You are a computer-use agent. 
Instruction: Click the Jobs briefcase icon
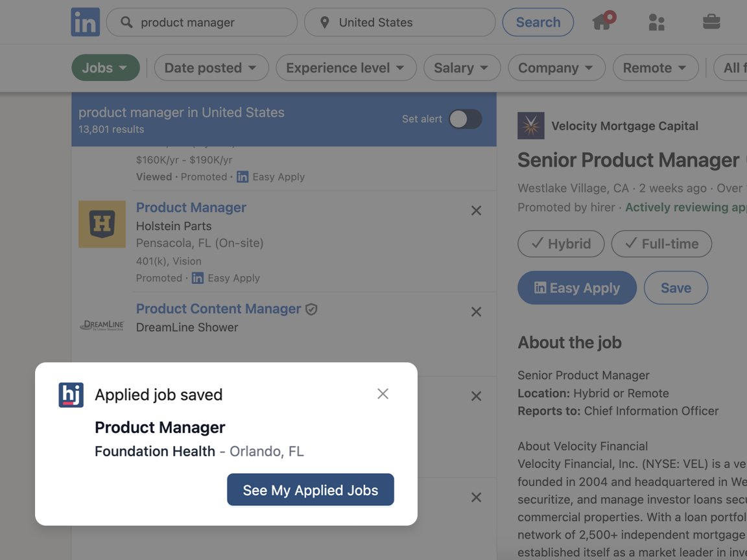click(x=711, y=22)
